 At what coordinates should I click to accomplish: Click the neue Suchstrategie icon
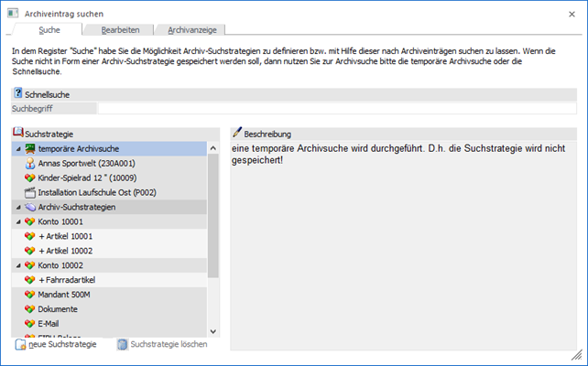pyautogui.click(x=20, y=344)
